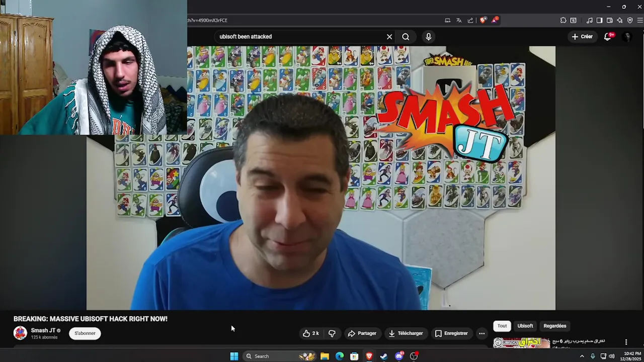Open the browser hamburger menu
Viewport: 644px width, 362px height.
tap(640, 21)
